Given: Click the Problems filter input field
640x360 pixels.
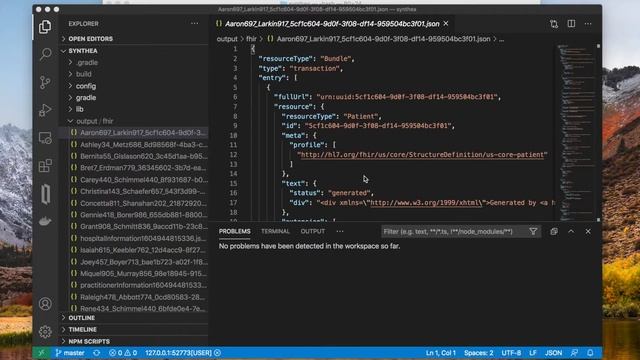Looking at the screenshot, I should point(454,231).
